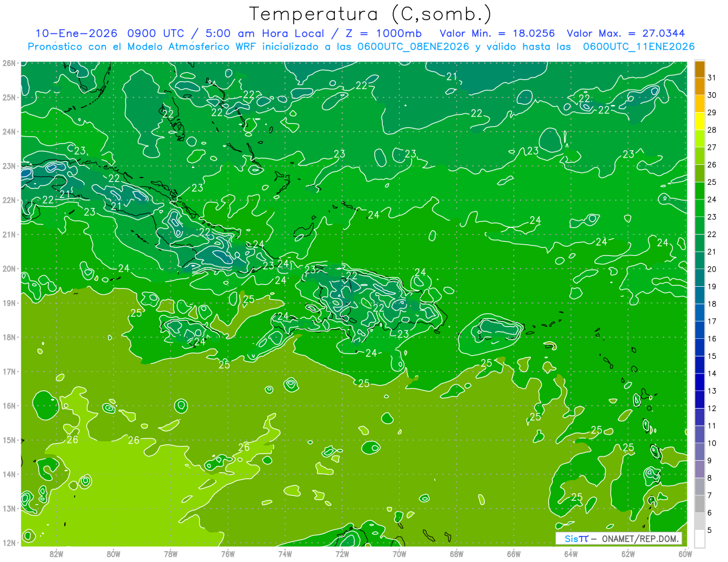The height and width of the screenshot is (562, 728).
Task: Click the '0600UTC_11ENE2026' valid-until time
Action: [639, 46]
